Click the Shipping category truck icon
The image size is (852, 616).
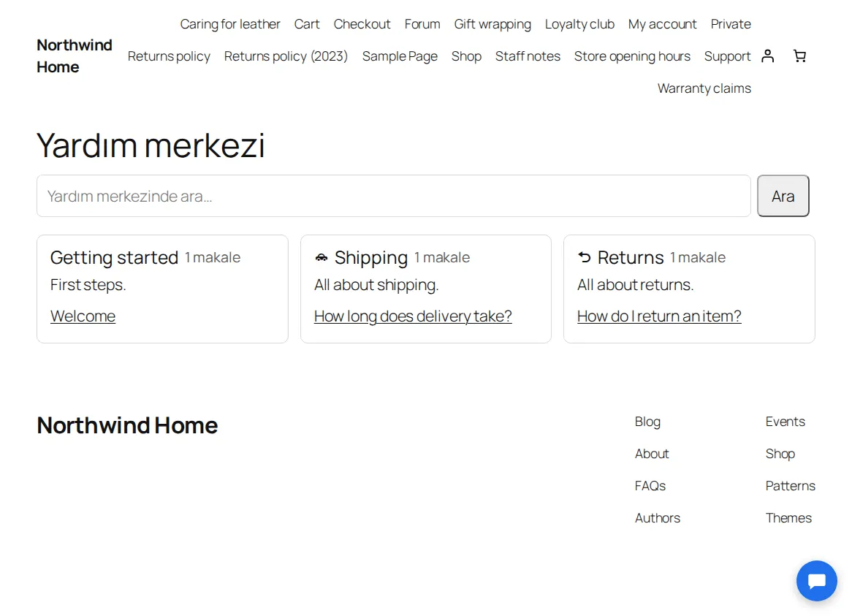pyautogui.click(x=321, y=257)
